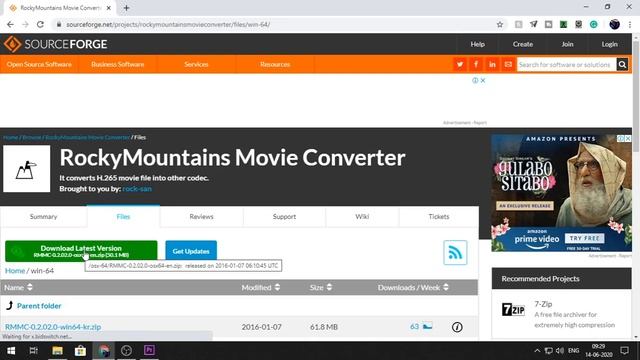The width and height of the screenshot is (640, 360).
Task: Click the Login link
Action: coord(609,44)
